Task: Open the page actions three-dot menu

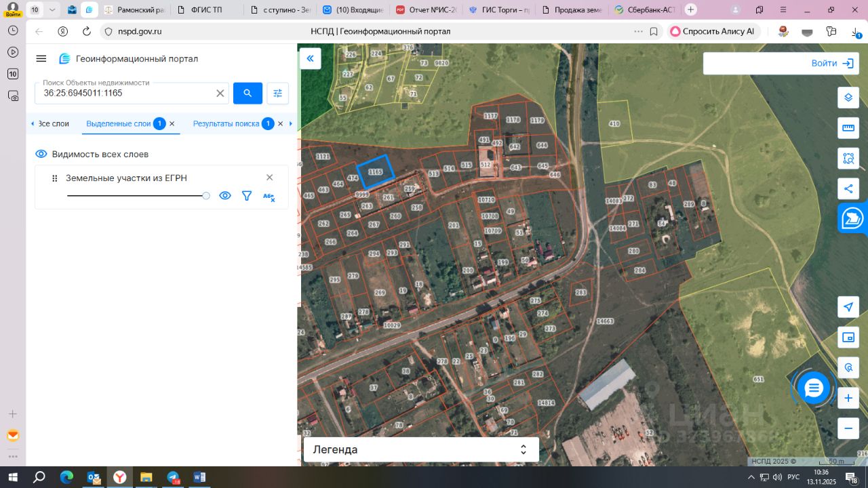Action: point(638,31)
